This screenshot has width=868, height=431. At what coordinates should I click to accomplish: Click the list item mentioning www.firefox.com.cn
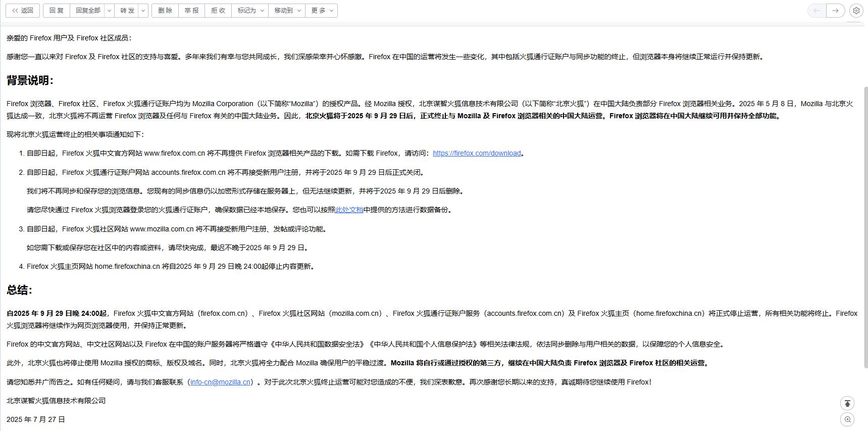pos(277,153)
